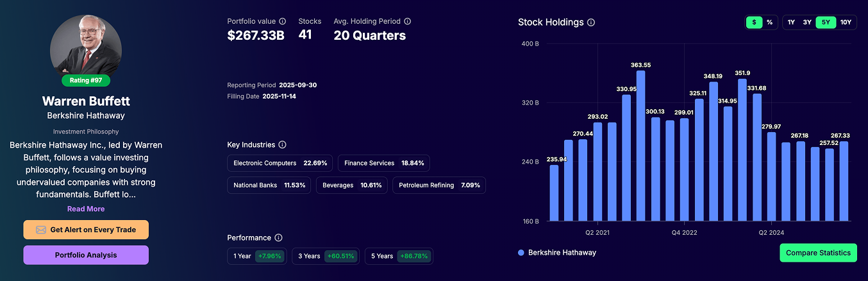Viewport: 868px width, 281px height.
Task: Click the Finance Services industry chip
Action: pyautogui.click(x=384, y=163)
